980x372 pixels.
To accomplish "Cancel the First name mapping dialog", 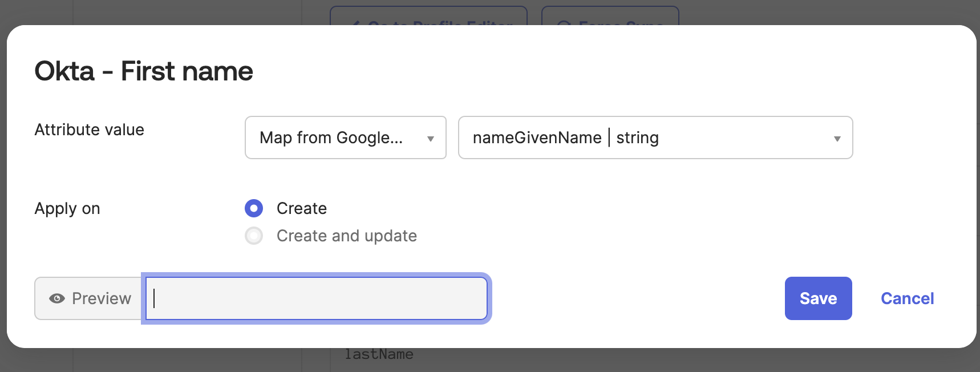I will point(907,298).
